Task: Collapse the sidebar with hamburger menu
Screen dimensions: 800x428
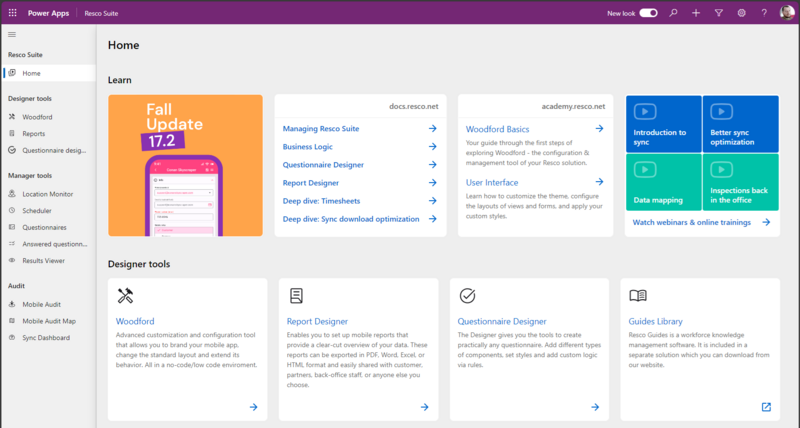Action: [12, 35]
